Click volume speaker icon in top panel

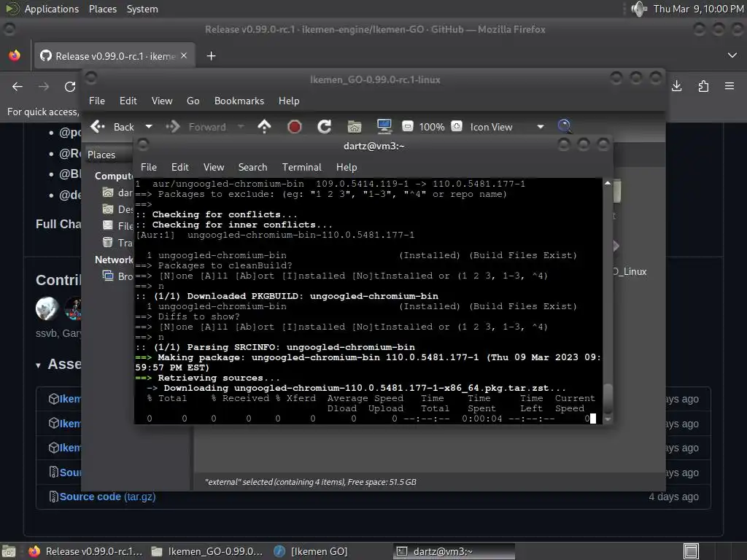click(639, 9)
